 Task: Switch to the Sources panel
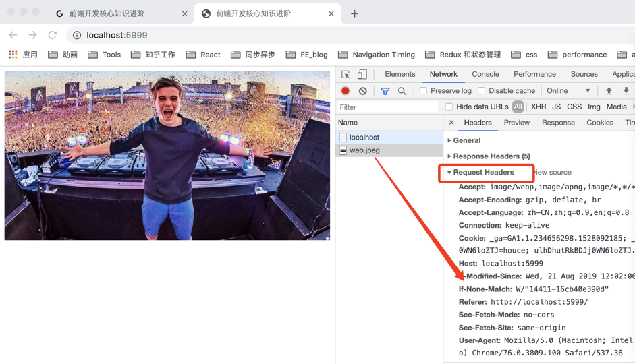coord(584,74)
